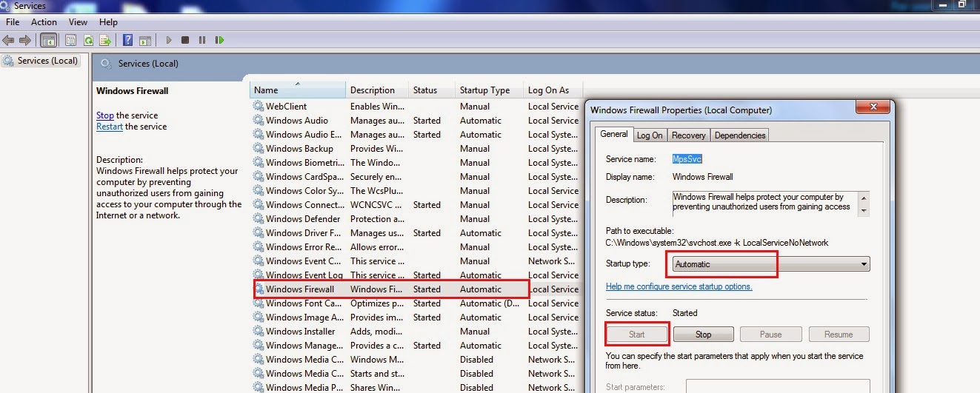The width and height of the screenshot is (980, 393).
Task: Click the gear icon beside Windows Backup
Action: pos(258,149)
